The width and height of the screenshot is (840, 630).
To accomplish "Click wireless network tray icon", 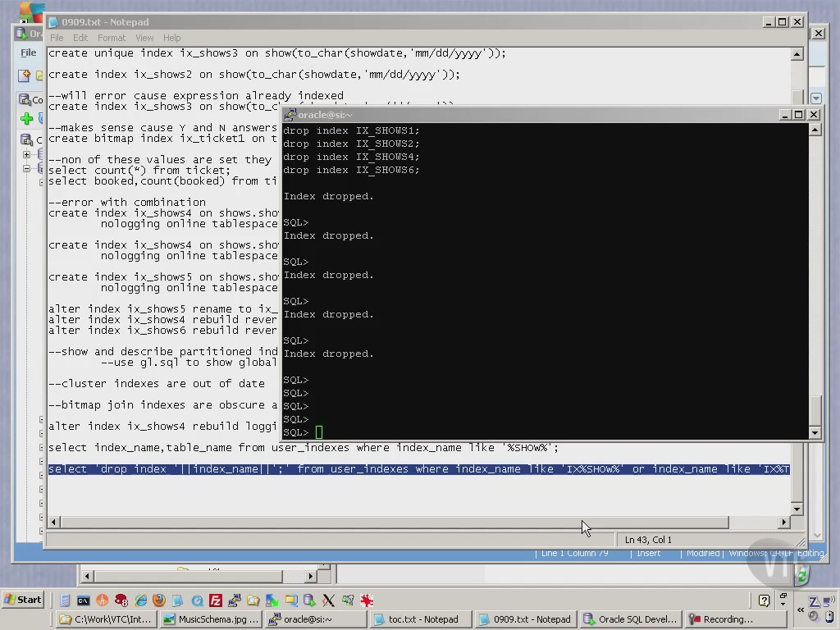I will [x=830, y=603].
